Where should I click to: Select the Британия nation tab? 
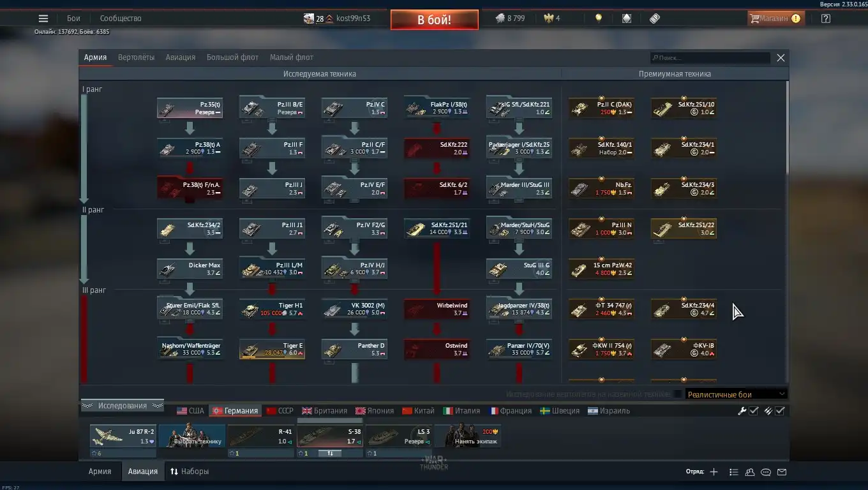pos(325,411)
